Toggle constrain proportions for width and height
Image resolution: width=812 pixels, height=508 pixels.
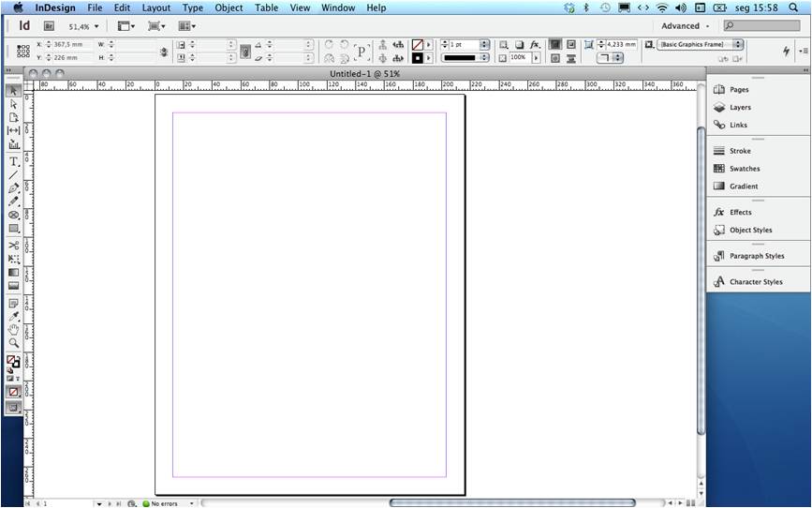164,52
